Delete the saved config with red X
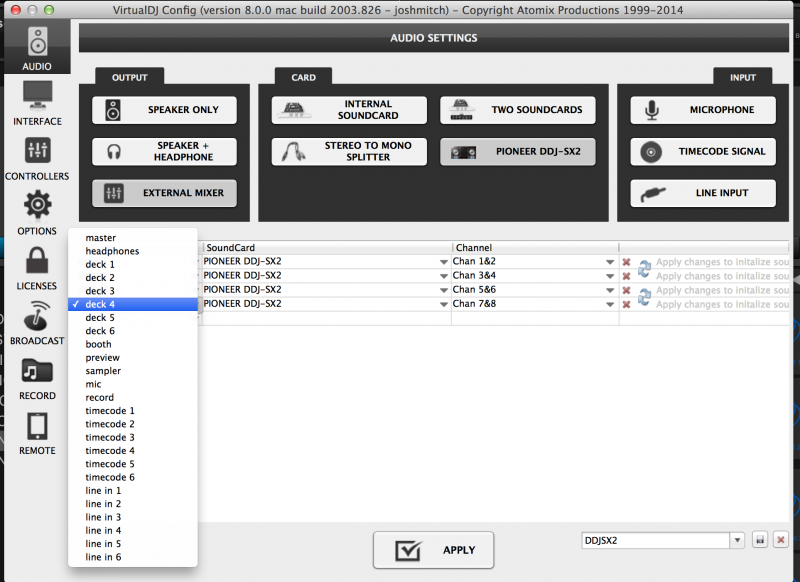Image resolution: width=800 pixels, height=582 pixels. [781, 540]
